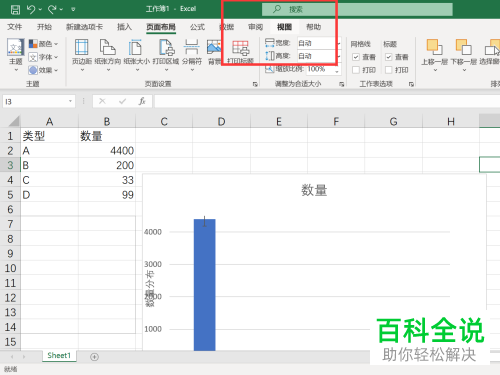Click cell containing 4400
500x375 pixels.
point(107,151)
